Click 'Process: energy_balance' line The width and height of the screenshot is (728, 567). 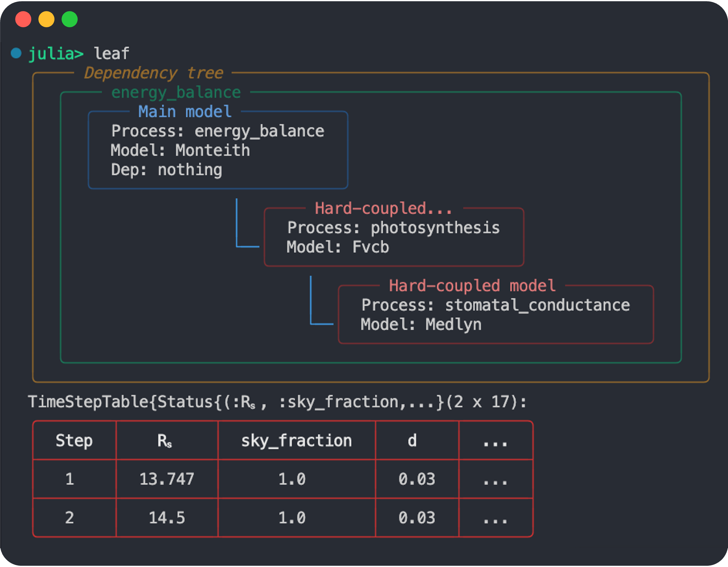[x=218, y=131]
